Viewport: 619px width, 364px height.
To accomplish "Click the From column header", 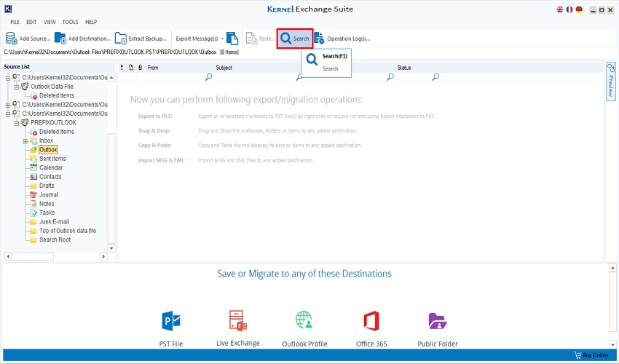I will coord(153,68).
